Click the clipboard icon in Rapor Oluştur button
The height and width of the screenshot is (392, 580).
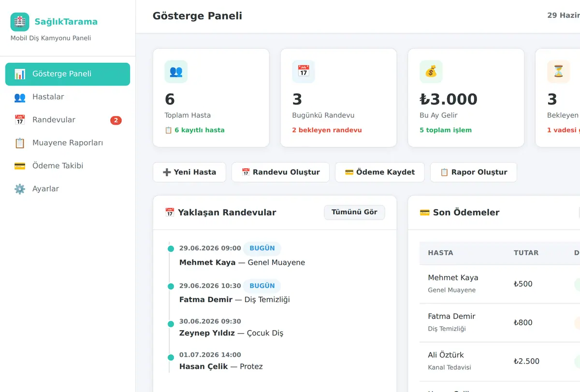click(x=444, y=172)
